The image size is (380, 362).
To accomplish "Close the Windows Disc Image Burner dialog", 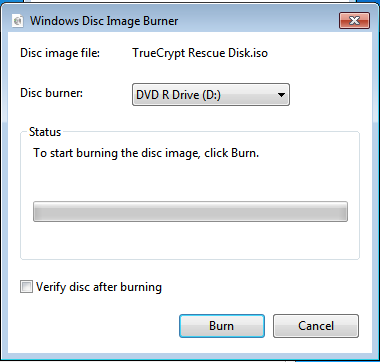I will click(x=354, y=21).
